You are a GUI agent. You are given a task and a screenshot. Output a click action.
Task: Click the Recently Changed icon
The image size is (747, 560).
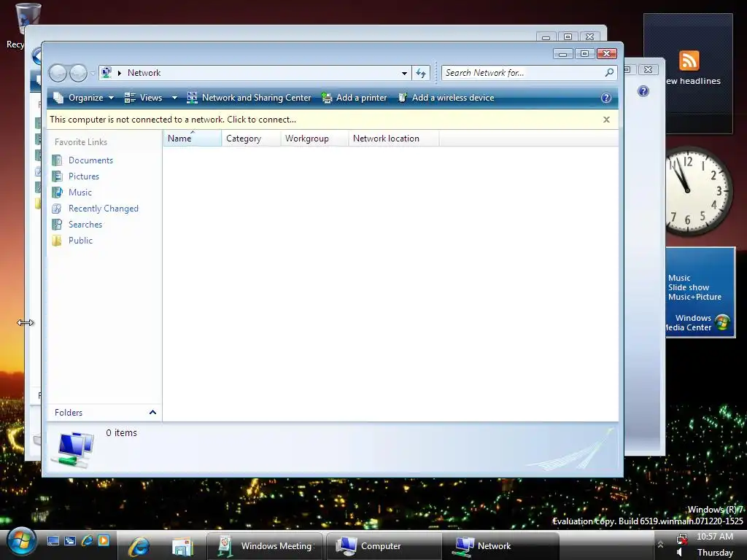point(57,209)
